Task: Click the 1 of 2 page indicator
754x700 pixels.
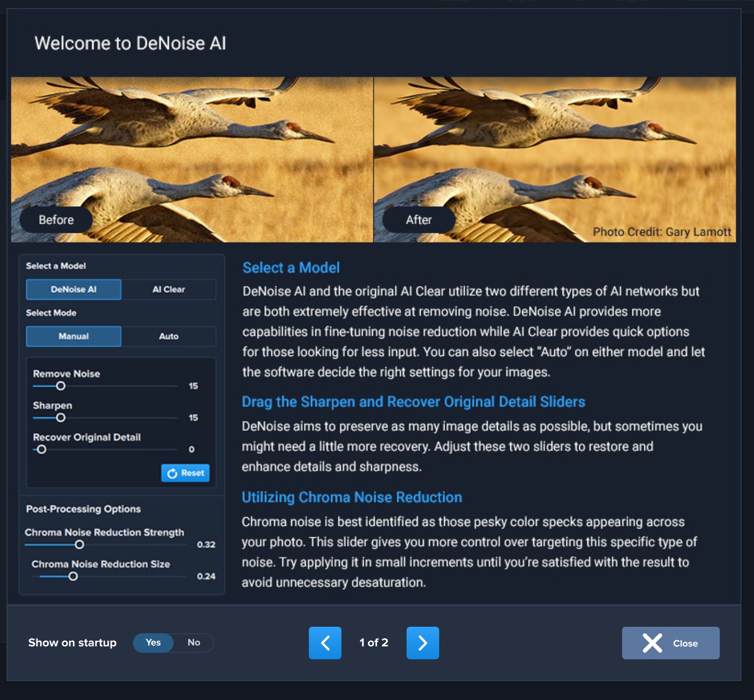Action: coord(374,642)
